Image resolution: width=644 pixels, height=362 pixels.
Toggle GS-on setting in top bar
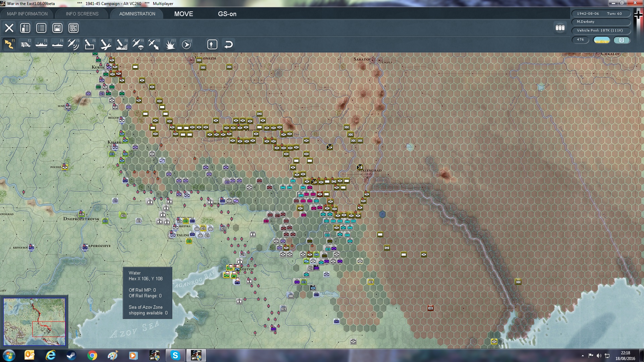coord(227,14)
